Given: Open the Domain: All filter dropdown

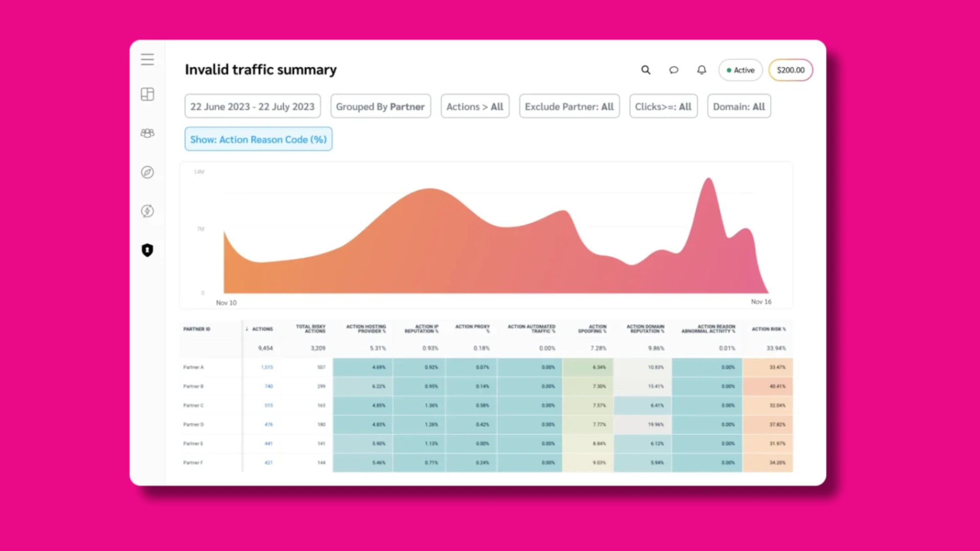Looking at the screenshot, I should 739,106.
